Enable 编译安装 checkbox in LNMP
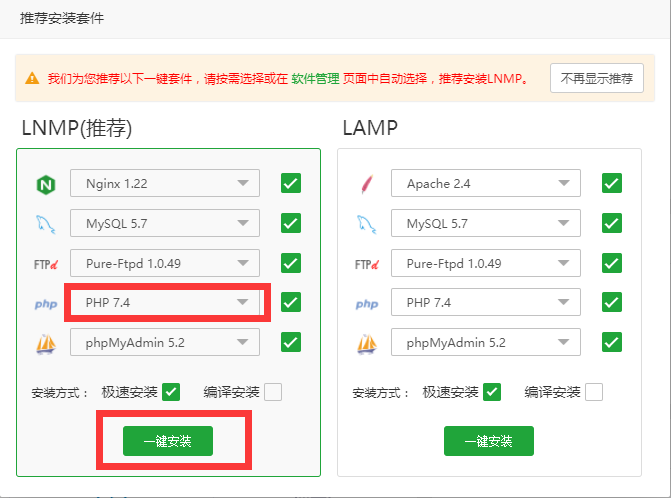 (x=273, y=392)
